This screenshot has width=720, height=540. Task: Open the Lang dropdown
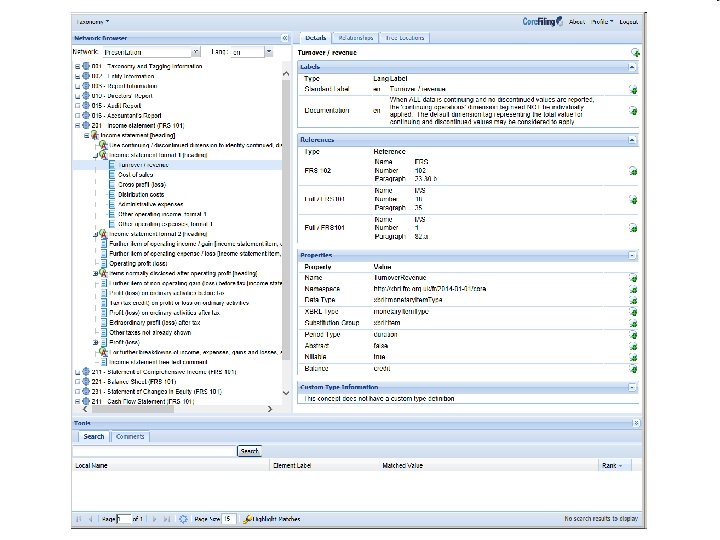pos(269,52)
